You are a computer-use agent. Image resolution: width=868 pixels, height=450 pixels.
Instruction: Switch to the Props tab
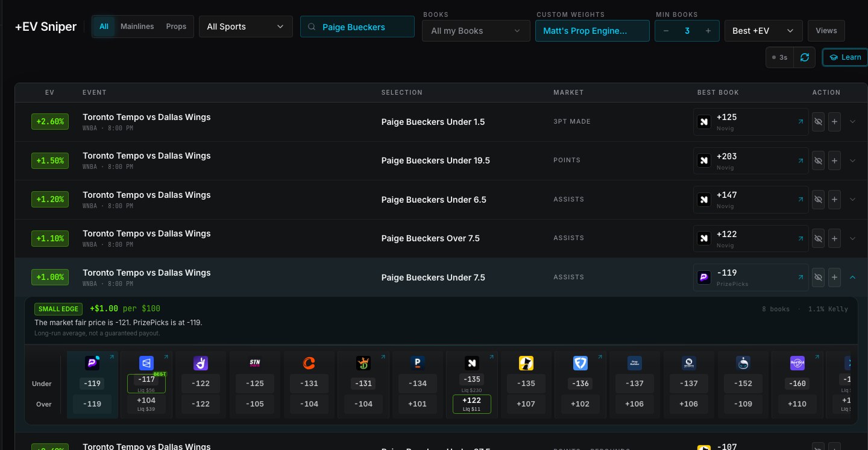coord(176,27)
